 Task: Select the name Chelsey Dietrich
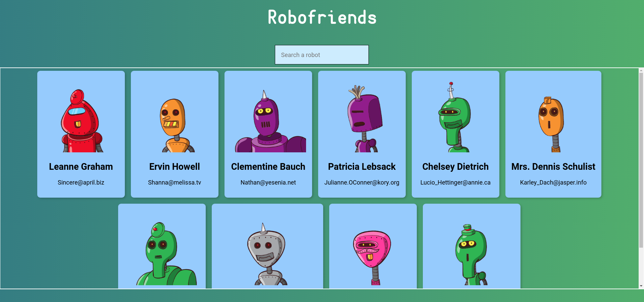(x=455, y=167)
